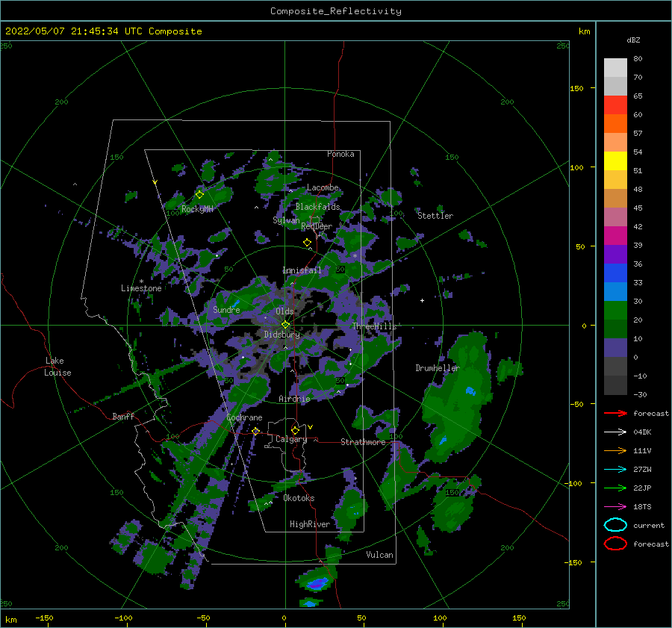Screen dimensions: 672x628
Task: Click the red forecast ellipse icon
Action: [615, 544]
